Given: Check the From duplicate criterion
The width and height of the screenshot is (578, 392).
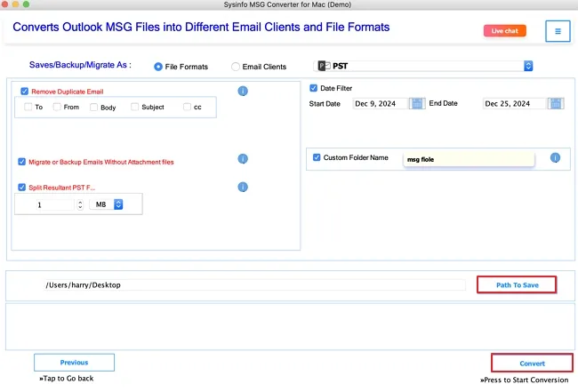Looking at the screenshot, I should point(57,107).
